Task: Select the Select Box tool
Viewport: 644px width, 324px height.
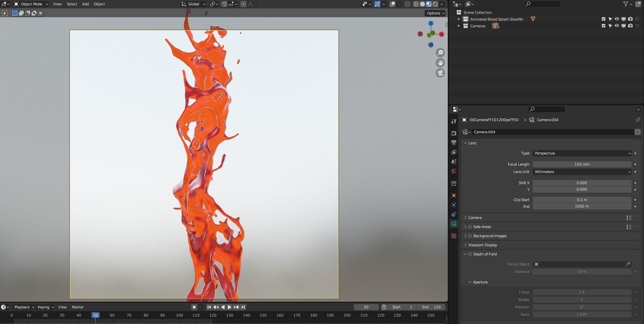Action: [5, 13]
